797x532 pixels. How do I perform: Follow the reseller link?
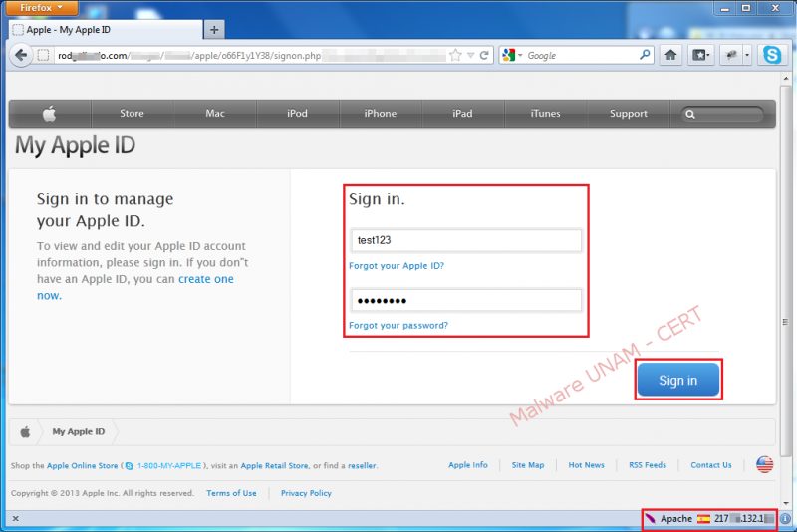(362, 466)
